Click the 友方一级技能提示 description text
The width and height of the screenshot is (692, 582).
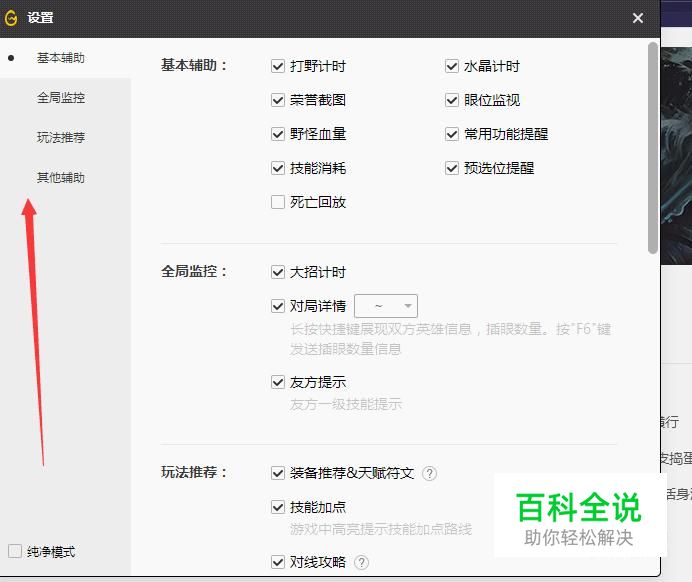coord(346,404)
